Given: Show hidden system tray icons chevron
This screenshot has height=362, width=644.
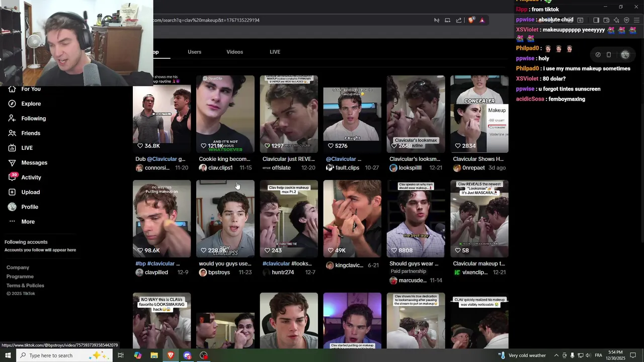Looking at the screenshot, I should tap(556, 355).
